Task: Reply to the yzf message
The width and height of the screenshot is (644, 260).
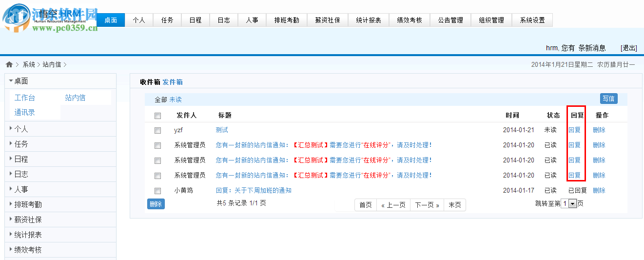Action: click(575, 130)
